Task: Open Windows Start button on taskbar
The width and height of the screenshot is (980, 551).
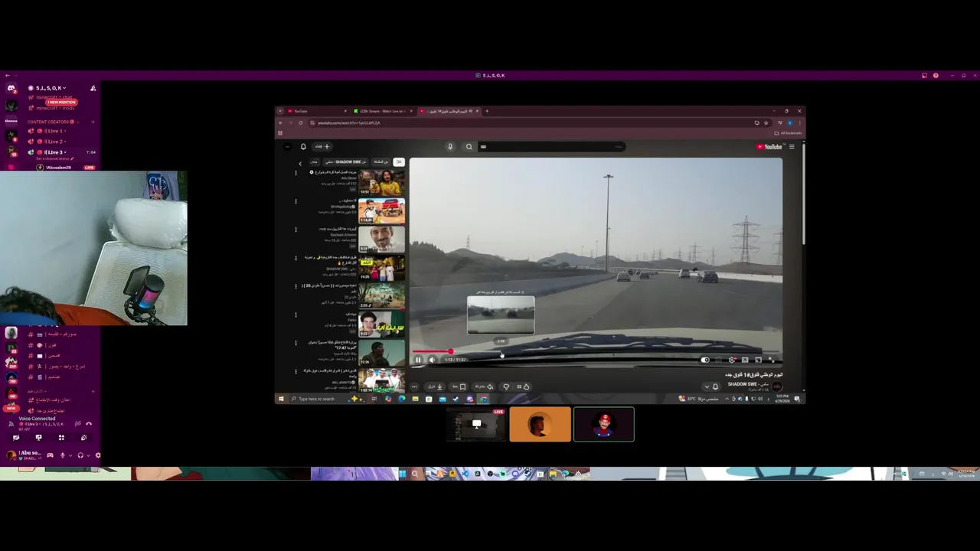Action: click(402, 474)
